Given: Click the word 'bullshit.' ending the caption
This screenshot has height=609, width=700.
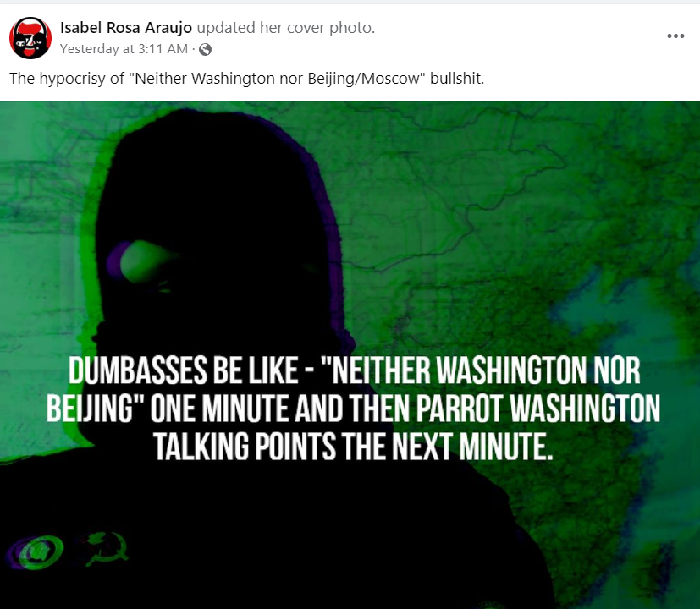Looking at the screenshot, I should (457, 79).
